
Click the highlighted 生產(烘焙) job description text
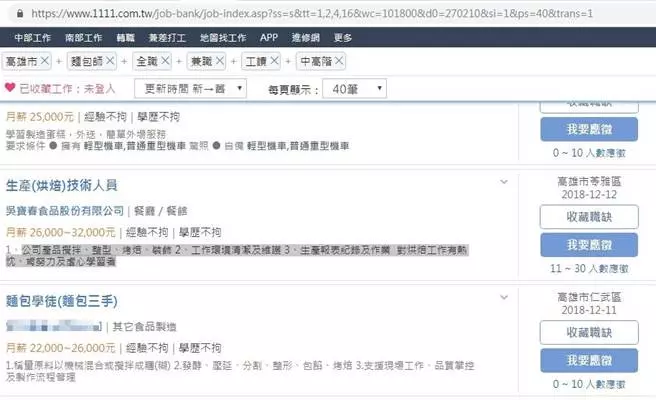pyautogui.click(x=237, y=256)
